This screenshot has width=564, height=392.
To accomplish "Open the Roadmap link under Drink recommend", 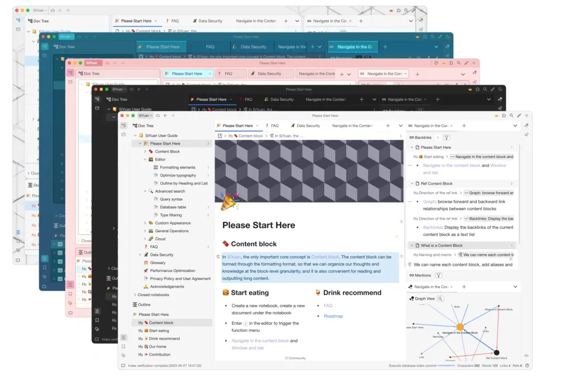I will click(333, 316).
